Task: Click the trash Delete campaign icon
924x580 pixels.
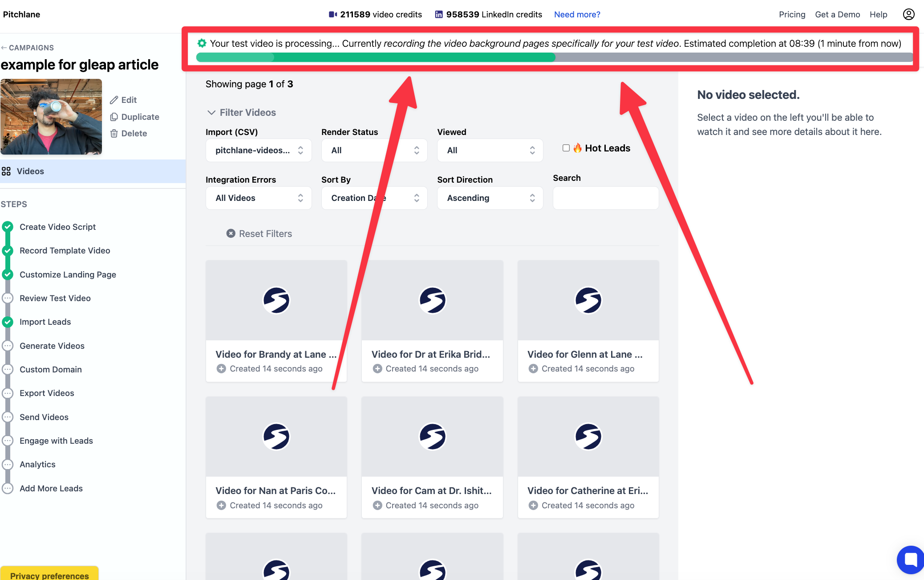Action: [114, 133]
